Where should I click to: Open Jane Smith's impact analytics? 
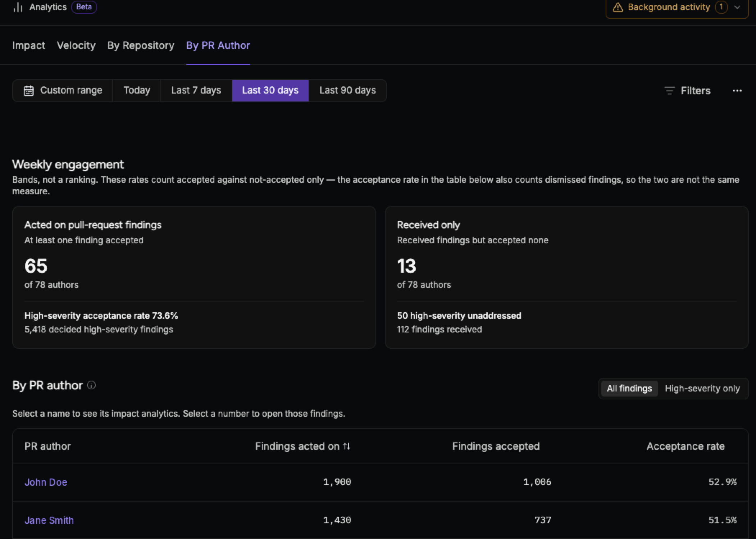[49, 520]
